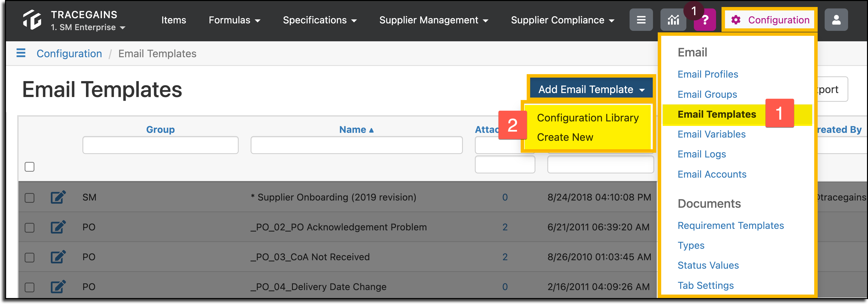Open Tab Settings under Documents

click(x=706, y=286)
